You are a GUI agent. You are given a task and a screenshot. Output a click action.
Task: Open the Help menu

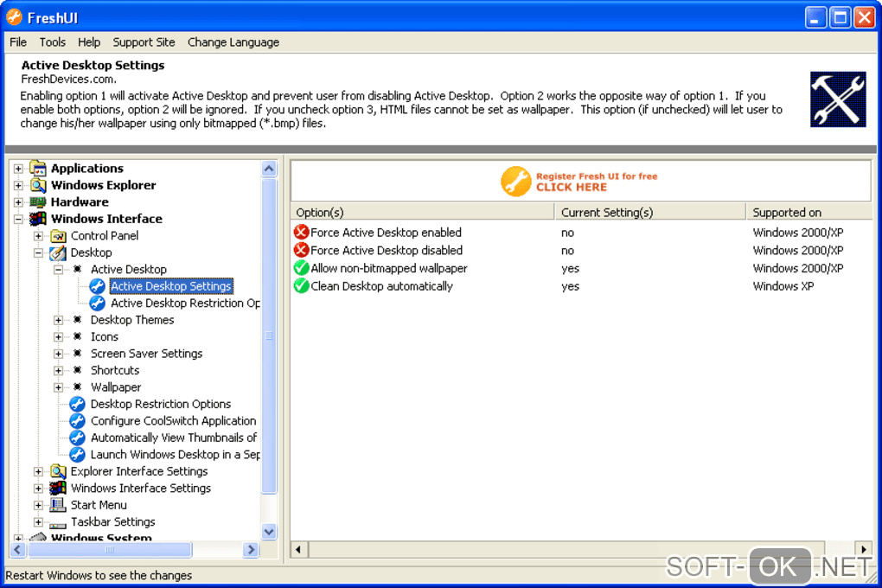89,42
